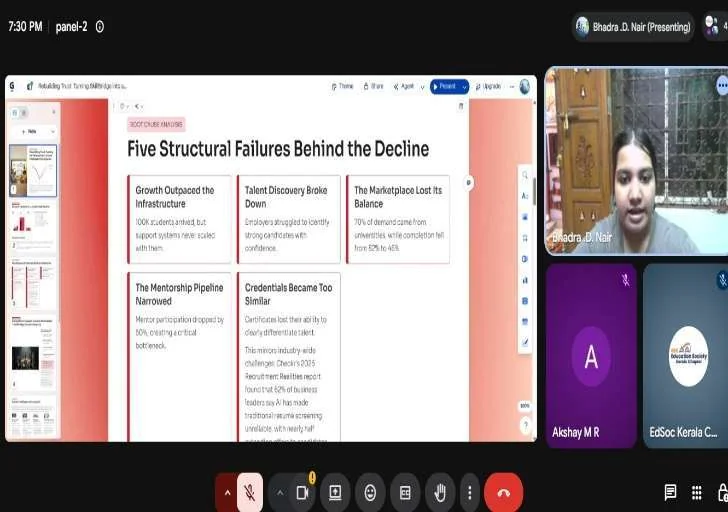
Task: Open the card options dropdown above the label
Action: (x=124, y=106)
